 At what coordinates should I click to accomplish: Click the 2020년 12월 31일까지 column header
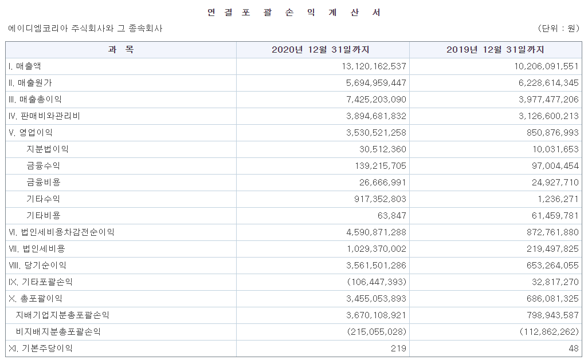coord(320,49)
